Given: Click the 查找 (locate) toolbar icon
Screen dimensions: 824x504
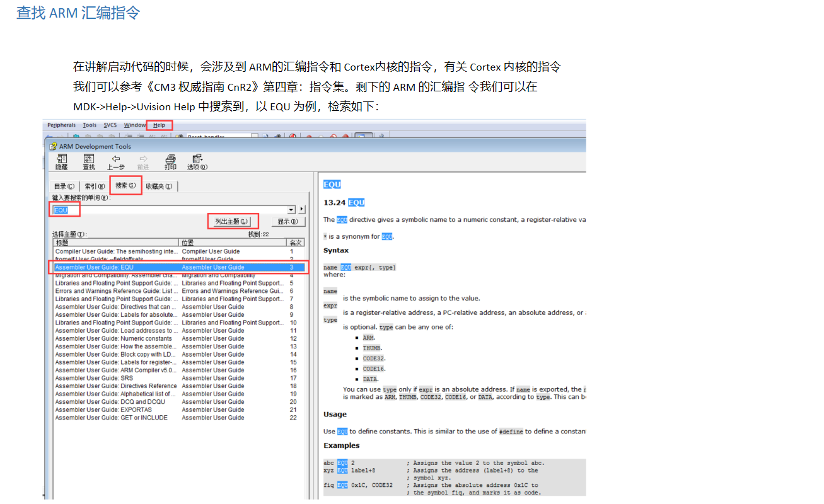Looking at the screenshot, I should coord(89,162).
